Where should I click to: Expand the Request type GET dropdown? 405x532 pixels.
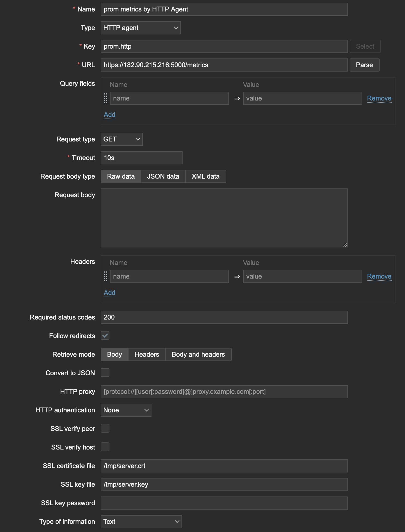point(121,139)
